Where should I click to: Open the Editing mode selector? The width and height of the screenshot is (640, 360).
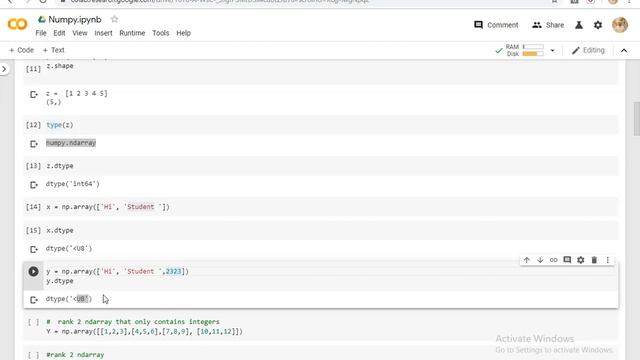pyautogui.click(x=588, y=50)
